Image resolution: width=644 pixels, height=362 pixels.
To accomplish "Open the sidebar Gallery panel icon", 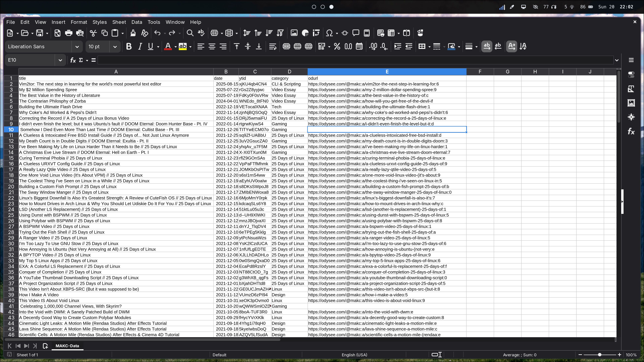I will coord(631,103).
